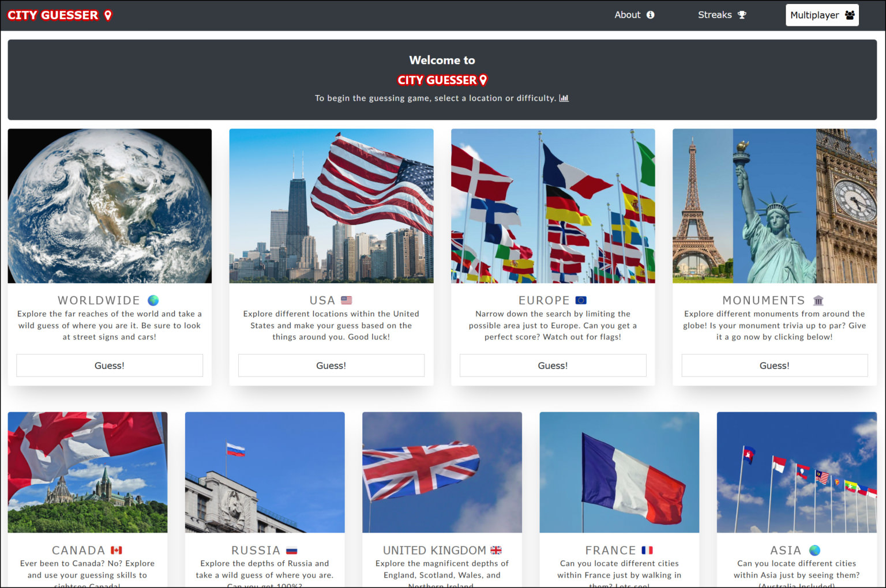Image resolution: width=886 pixels, height=588 pixels.
Task: Click the France flag card image
Action: click(619, 472)
